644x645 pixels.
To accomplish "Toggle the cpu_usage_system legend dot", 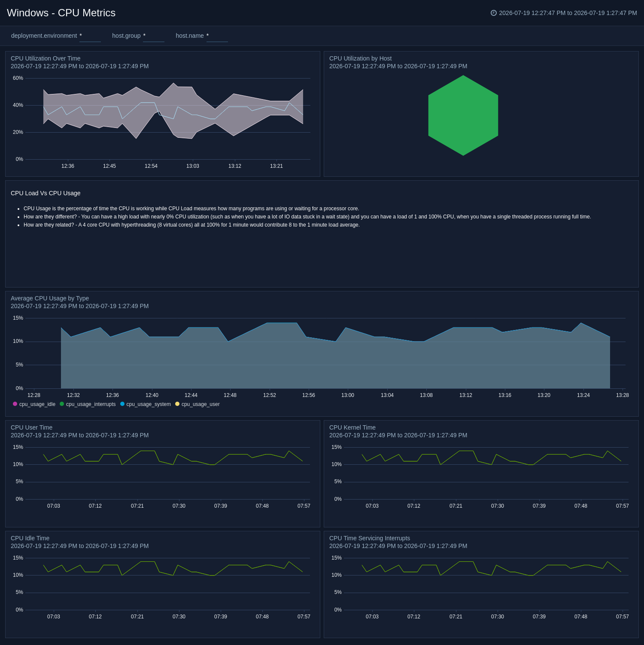I will tap(122, 404).
